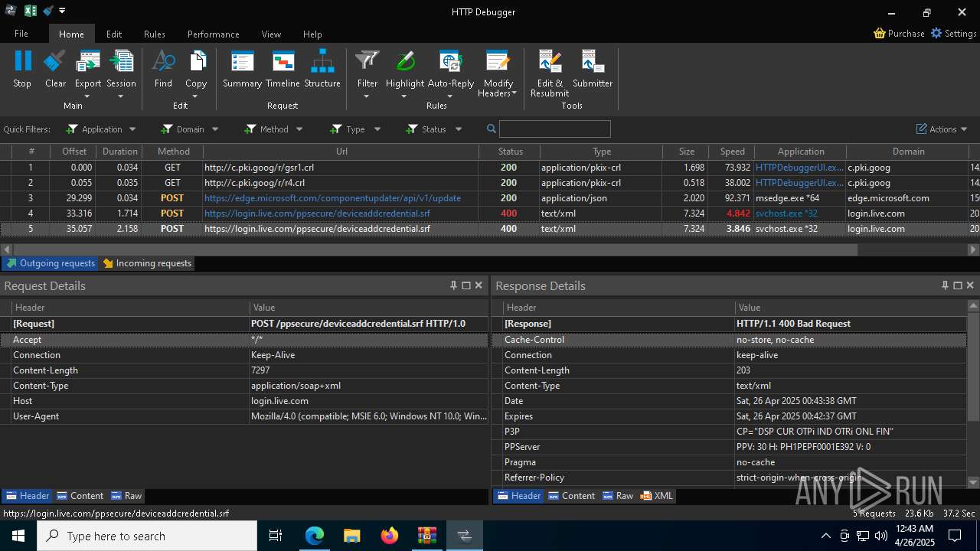
Task: Select the gsr1.crl GET request row
Action: pos(490,168)
